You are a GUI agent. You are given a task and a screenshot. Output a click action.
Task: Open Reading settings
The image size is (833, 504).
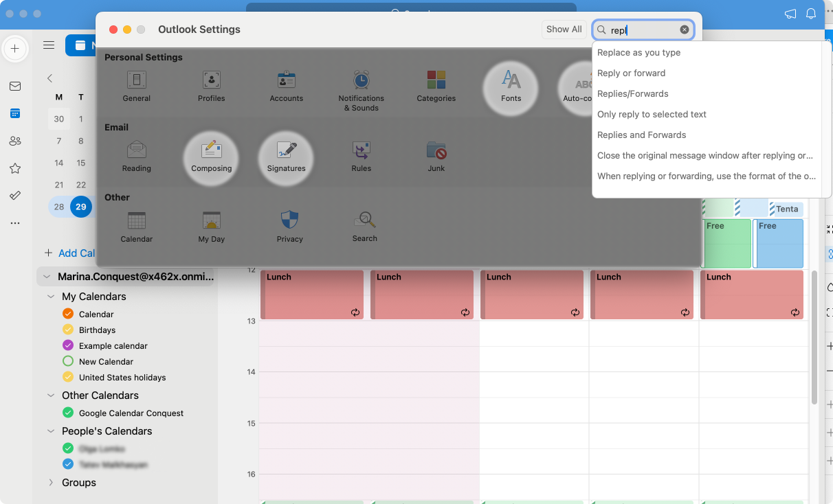pyautogui.click(x=136, y=157)
